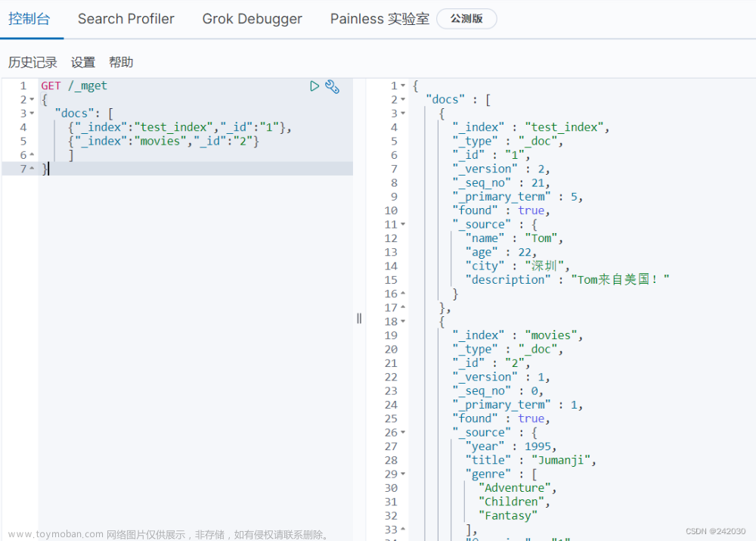Click the "docs": [ line in request editor
Screen dimensions: 756x541
tap(84, 113)
